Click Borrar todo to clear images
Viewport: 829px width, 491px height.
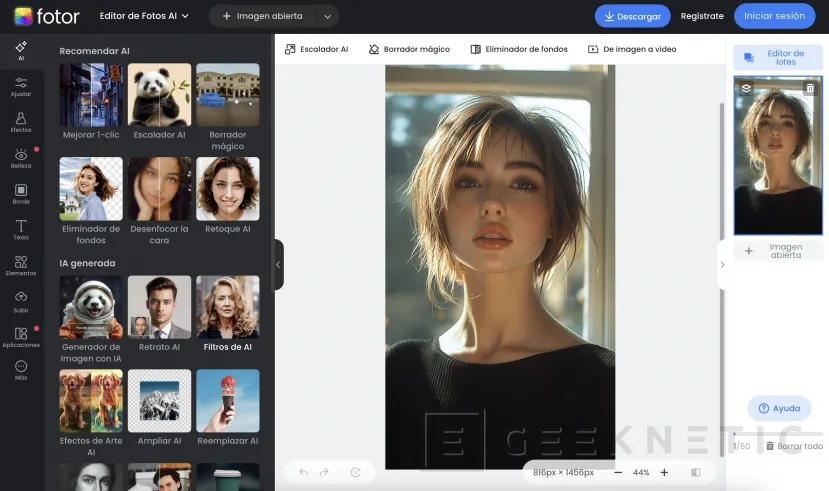(x=795, y=446)
